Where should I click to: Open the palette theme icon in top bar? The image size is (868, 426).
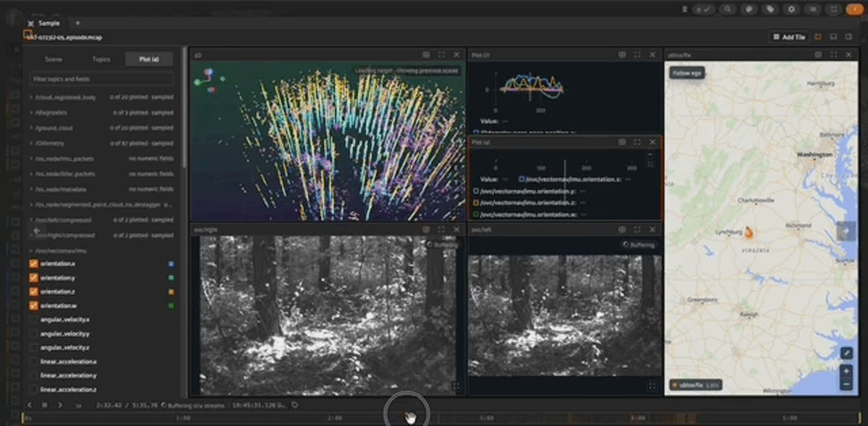[x=749, y=9]
